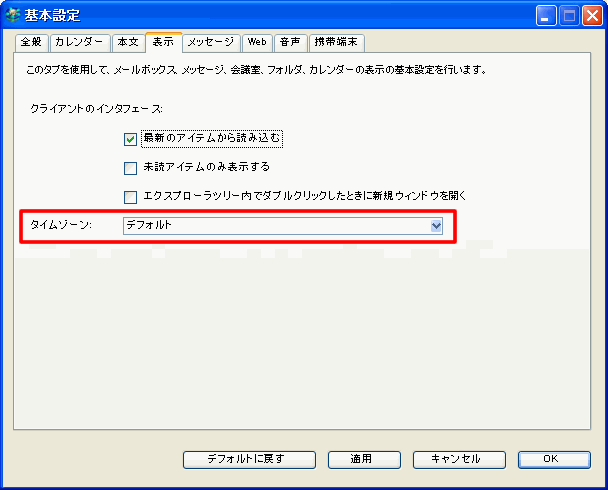
Task: Select the 携帯端末 tab
Action: coord(335,42)
